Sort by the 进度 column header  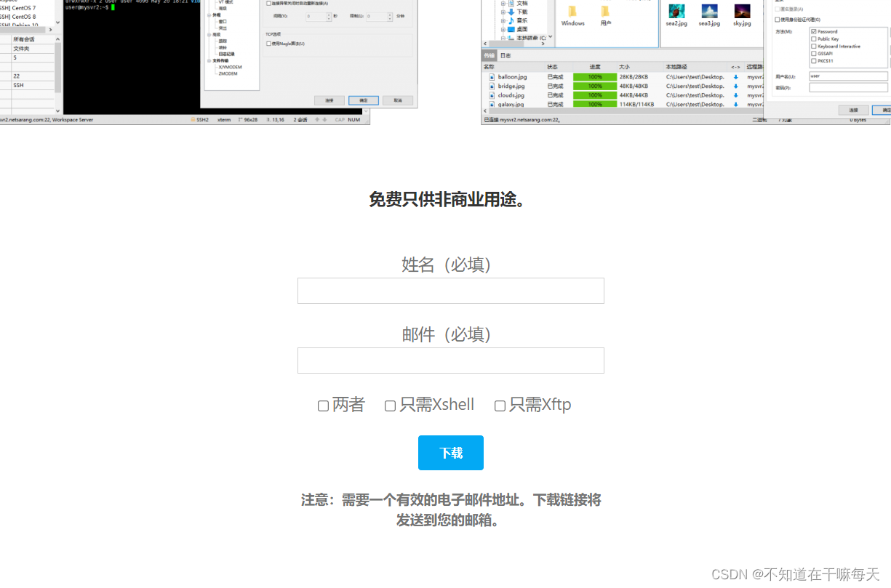pos(595,67)
